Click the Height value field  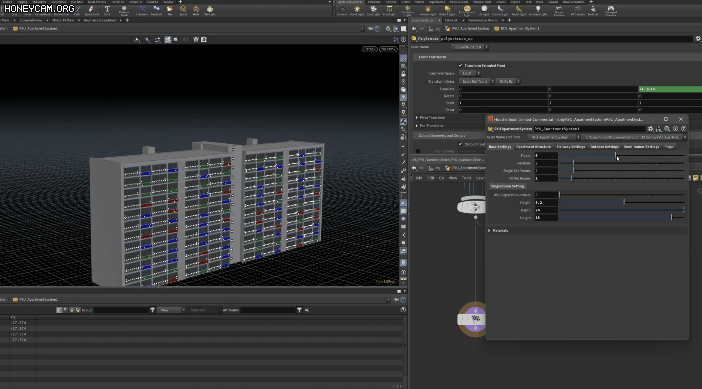(546, 202)
